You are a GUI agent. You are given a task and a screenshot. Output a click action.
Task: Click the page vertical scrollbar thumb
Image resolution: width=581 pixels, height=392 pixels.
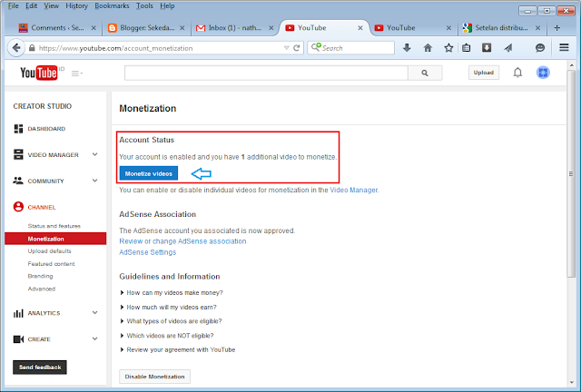point(571,174)
